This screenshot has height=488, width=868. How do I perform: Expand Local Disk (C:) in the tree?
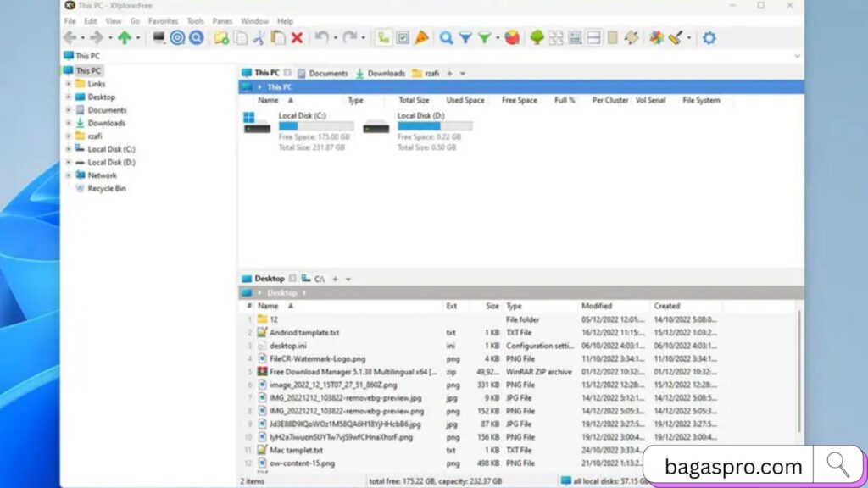(x=69, y=149)
